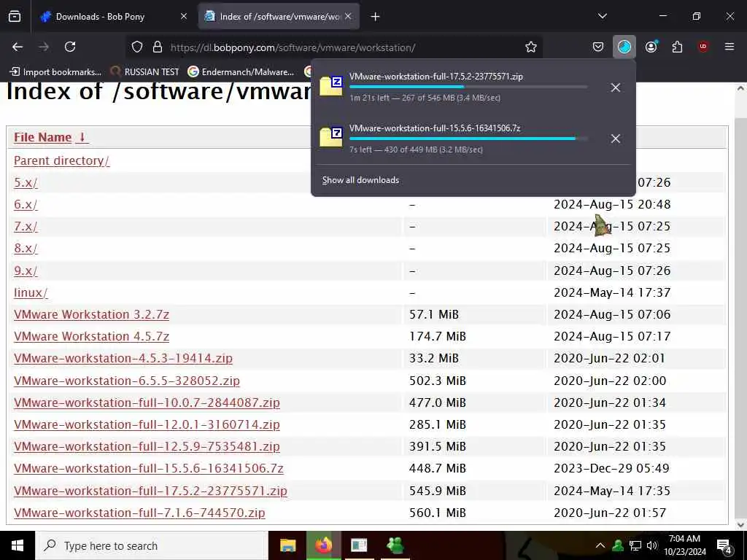Open the Endermanch/Malware bookmark
This screenshot has width=747, height=560.
pos(241,72)
